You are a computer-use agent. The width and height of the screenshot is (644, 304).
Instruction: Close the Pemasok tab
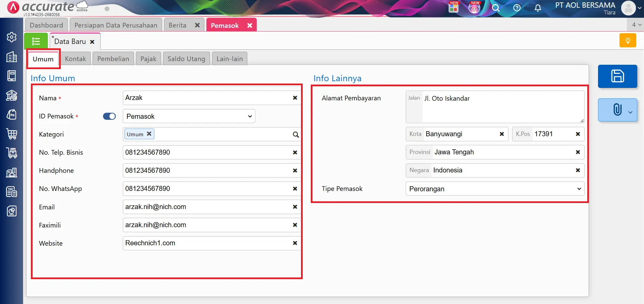(x=250, y=26)
